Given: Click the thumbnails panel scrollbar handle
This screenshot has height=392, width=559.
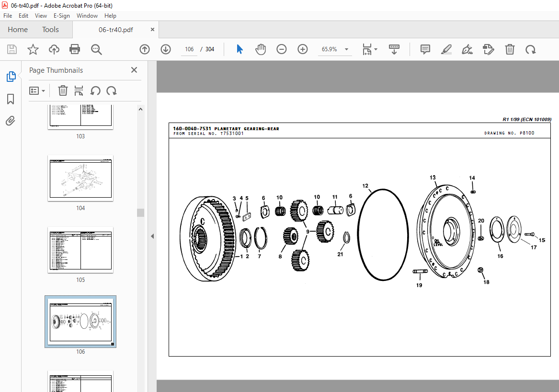Looking at the screenshot, I should (140, 213).
